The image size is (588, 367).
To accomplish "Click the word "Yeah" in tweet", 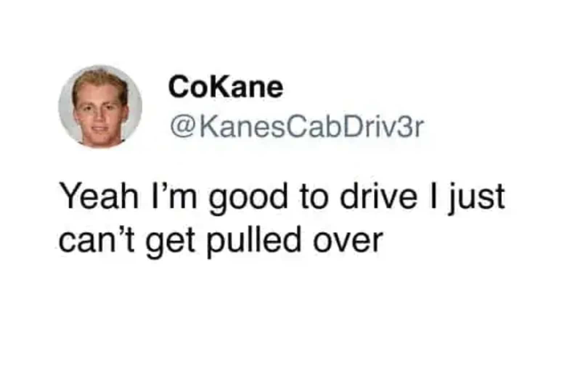I will tap(99, 196).
